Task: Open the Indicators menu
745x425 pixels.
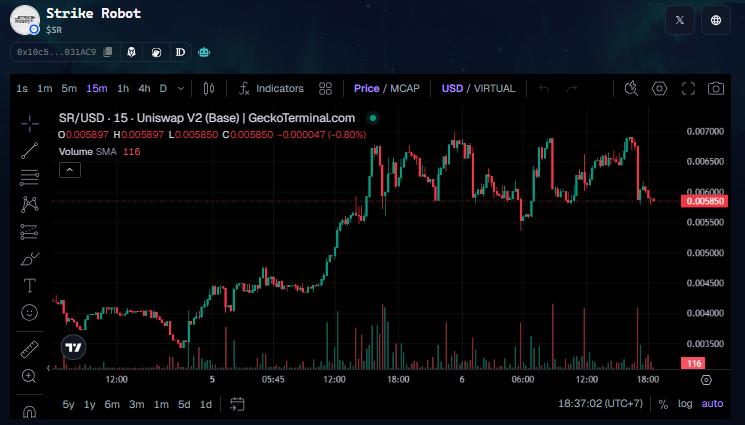Action: 271,88
